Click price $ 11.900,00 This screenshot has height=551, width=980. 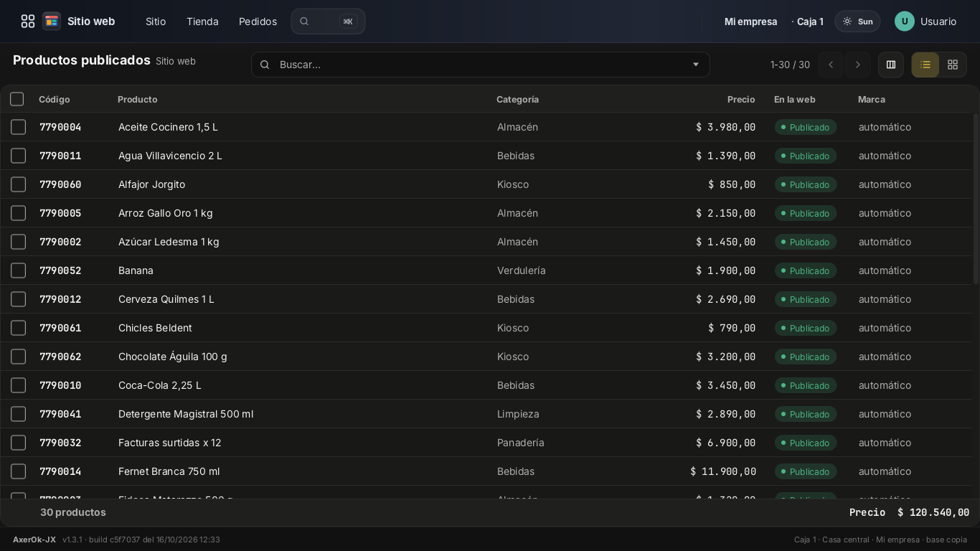[723, 471]
